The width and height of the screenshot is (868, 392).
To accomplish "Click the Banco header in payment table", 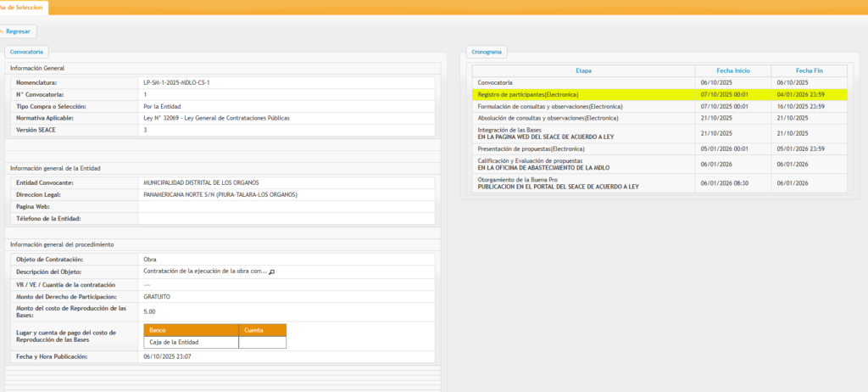I will [191, 330].
